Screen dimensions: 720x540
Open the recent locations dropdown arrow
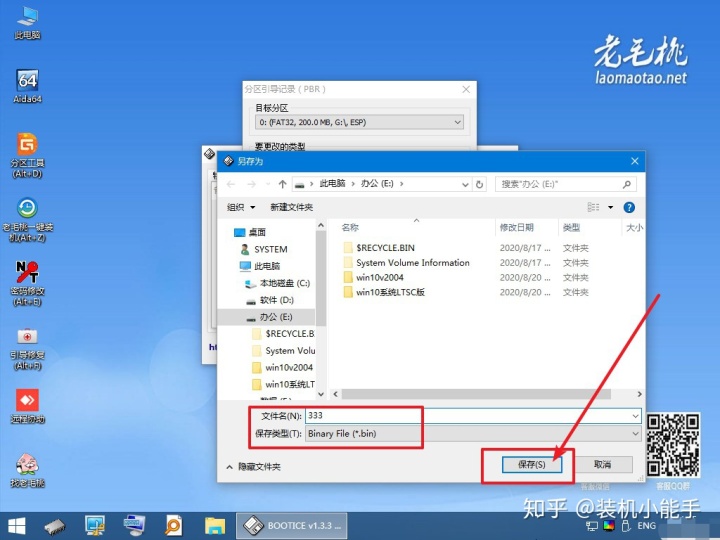[268, 184]
